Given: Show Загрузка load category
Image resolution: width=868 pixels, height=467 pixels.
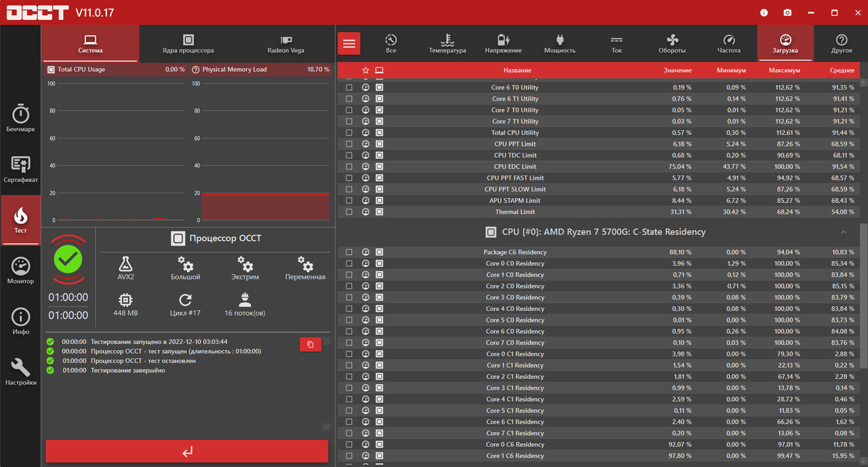Looking at the screenshot, I should click(785, 43).
